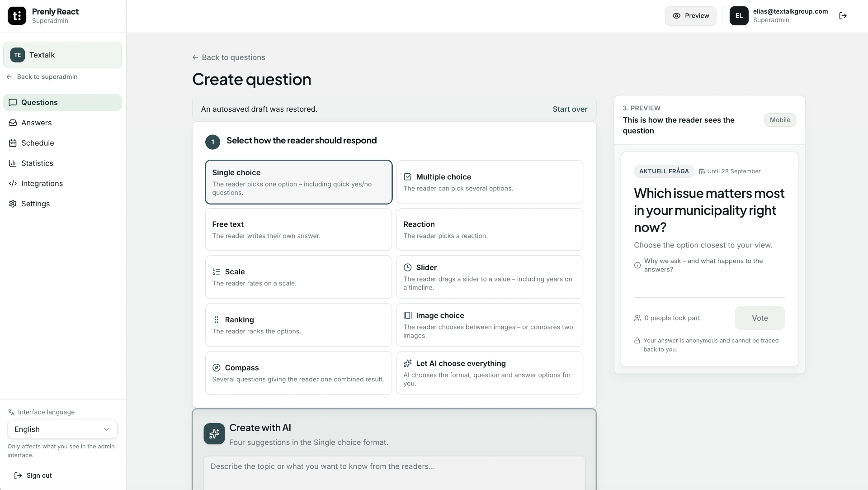Click the TE Textalk avatar badge
Image resolution: width=868 pixels, height=490 pixels.
tap(18, 55)
